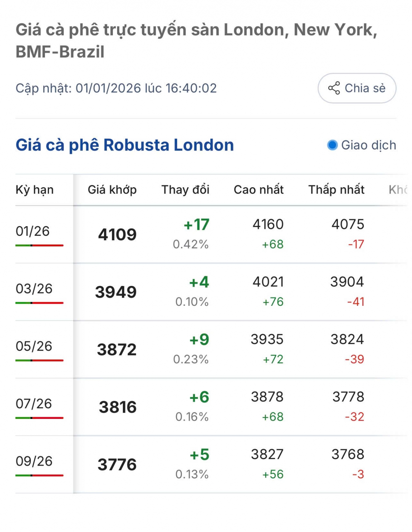Open the 05/26 contract term
412x532 pixels.
[x=34, y=346]
